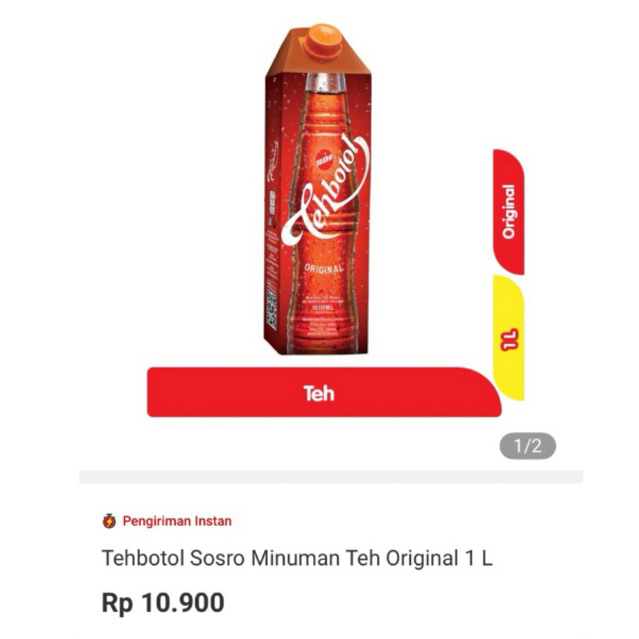Click the QR code on carton side
The width and height of the screenshot is (639, 639).
[271, 312]
